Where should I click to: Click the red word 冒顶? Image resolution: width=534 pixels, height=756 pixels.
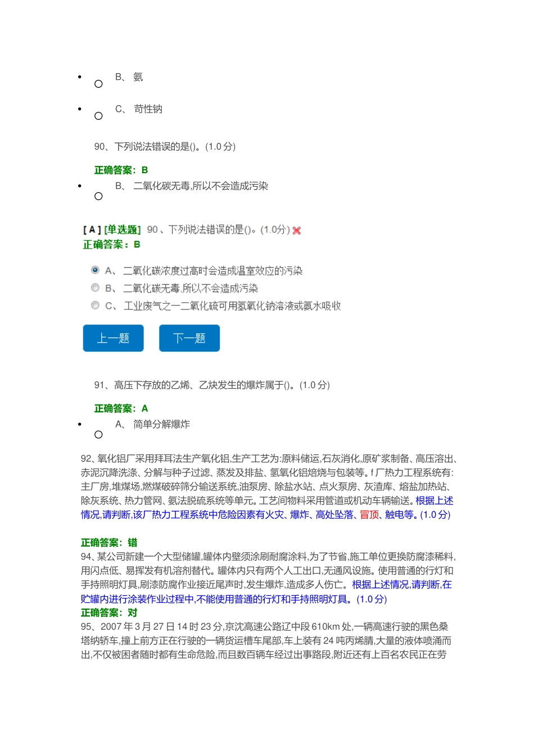[369, 514]
